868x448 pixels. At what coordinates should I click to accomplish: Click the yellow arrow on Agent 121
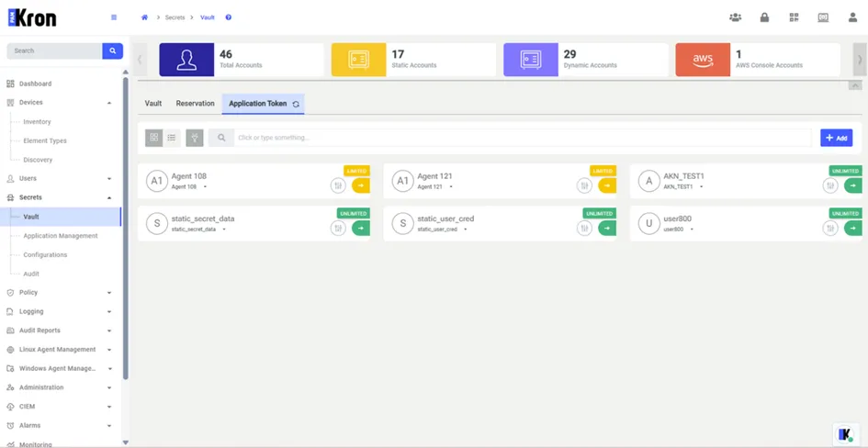[607, 185]
